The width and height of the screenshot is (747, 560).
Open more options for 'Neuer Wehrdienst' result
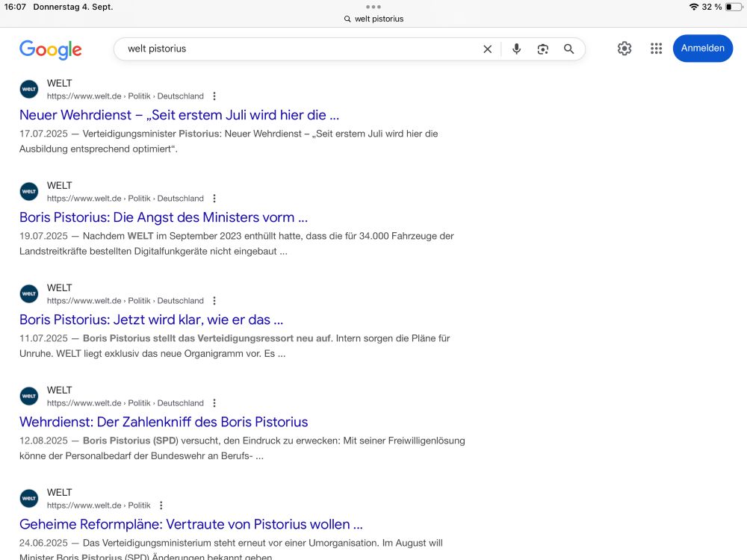click(x=214, y=96)
